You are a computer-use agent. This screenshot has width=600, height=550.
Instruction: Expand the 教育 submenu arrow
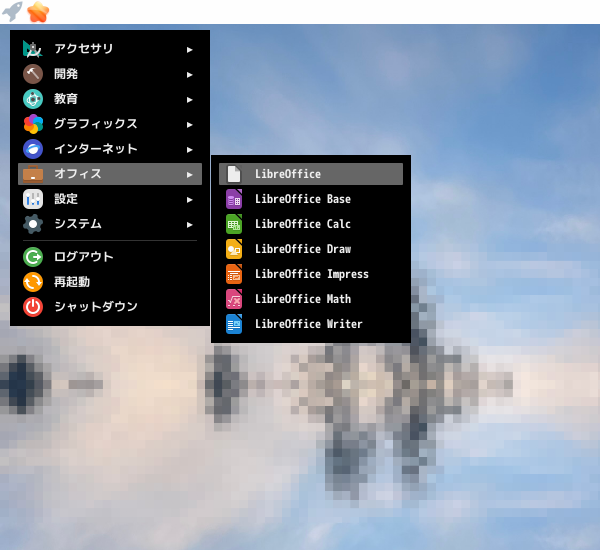(189, 100)
